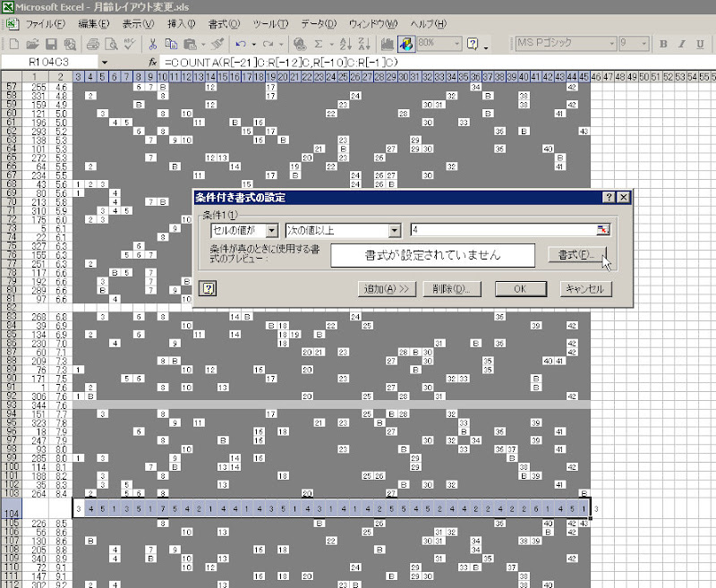Viewport: 716px width, 588px height.
Task: Click the Copy icon in toolbar
Action: [x=171, y=44]
